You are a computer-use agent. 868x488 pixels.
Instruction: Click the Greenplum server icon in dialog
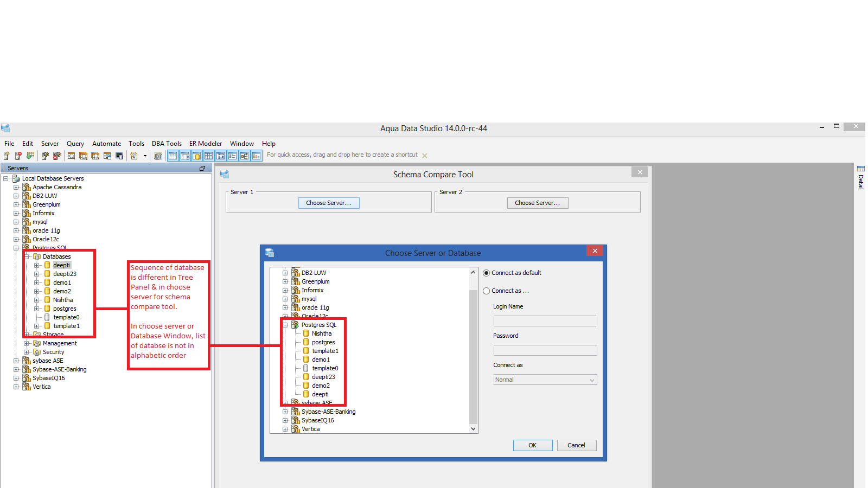[296, 281]
